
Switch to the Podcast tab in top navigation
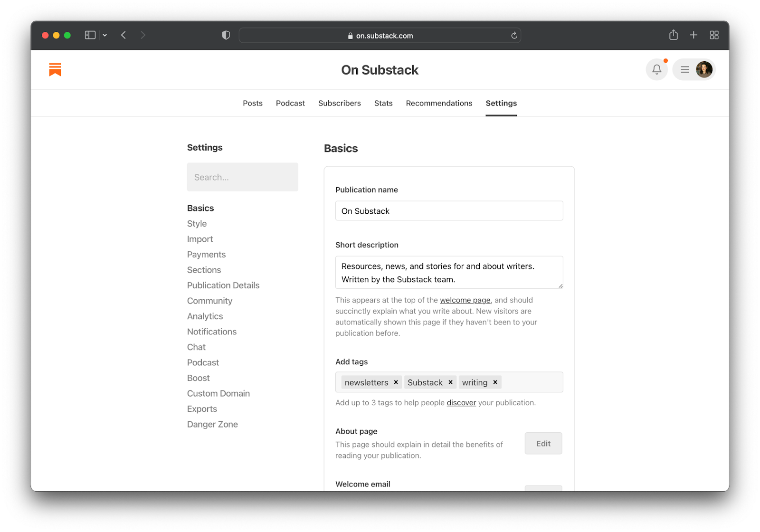(x=290, y=103)
